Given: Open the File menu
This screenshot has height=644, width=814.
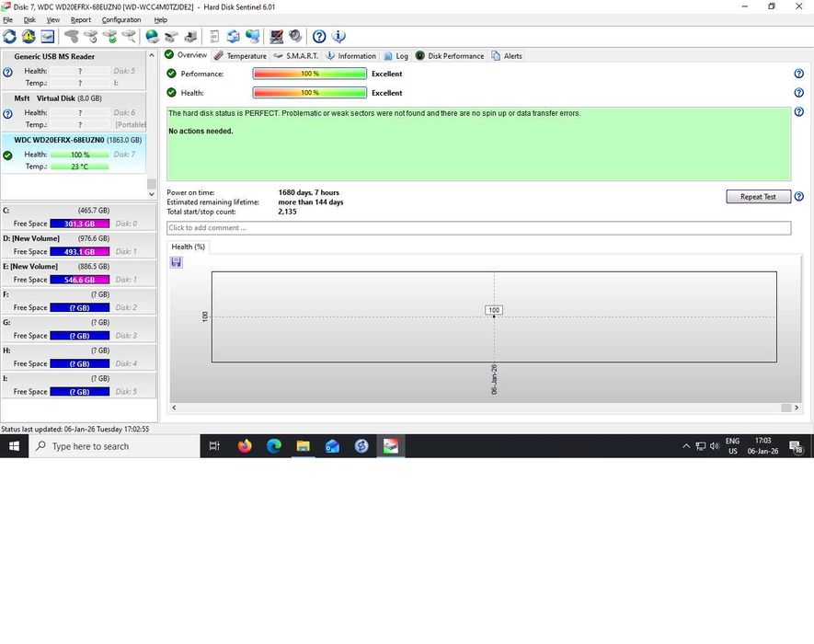Looking at the screenshot, I should coord(7,19).
